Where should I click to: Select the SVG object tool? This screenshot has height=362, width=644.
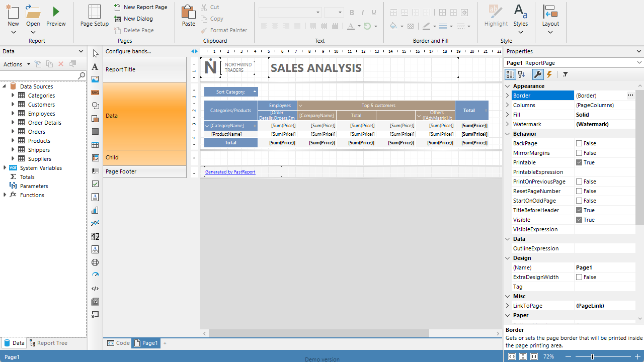[95, 93]
